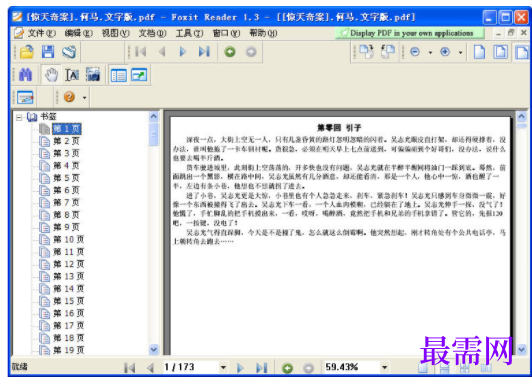
Task: Select bookmark 第 15 页
Action: (68, 301)
